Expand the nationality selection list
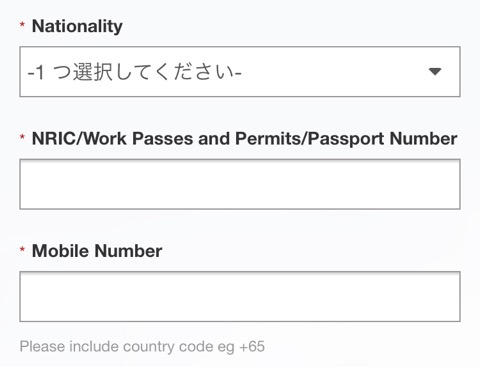The height and width of the screenshot is (367, 480). tap(240, 72)
